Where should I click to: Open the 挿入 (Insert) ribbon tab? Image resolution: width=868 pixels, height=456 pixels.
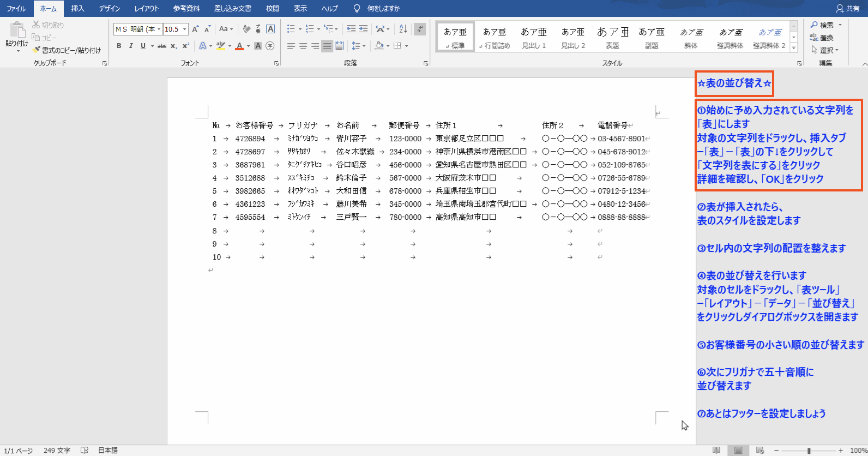pyautogui.click(x=77, y=9)
